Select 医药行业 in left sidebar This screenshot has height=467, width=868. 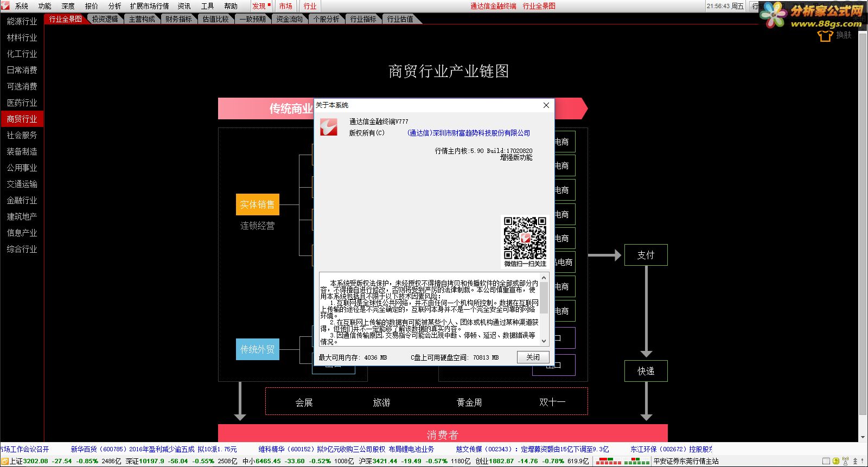(22, 103)
